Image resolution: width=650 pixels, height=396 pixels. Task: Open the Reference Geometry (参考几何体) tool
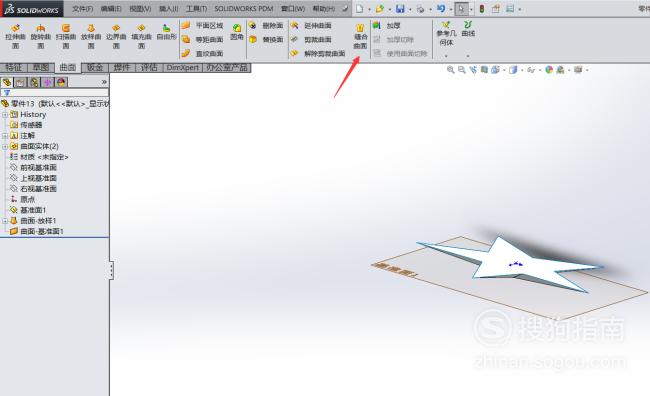446,34
